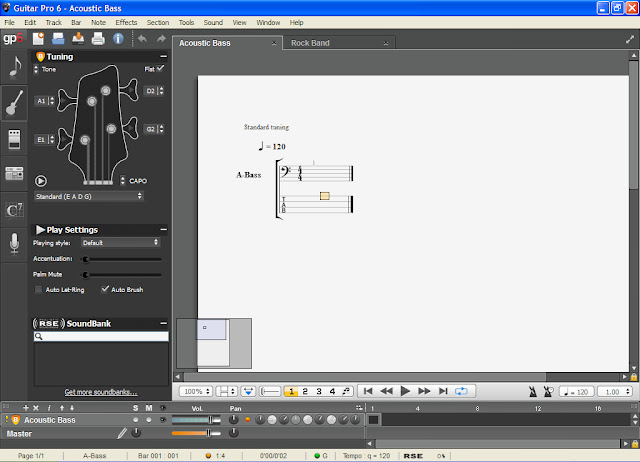This screenshot has height=462, width=640.
Task: Open the Standard (E A D G) tuning dropdown
Action: (x=89, y=196)
